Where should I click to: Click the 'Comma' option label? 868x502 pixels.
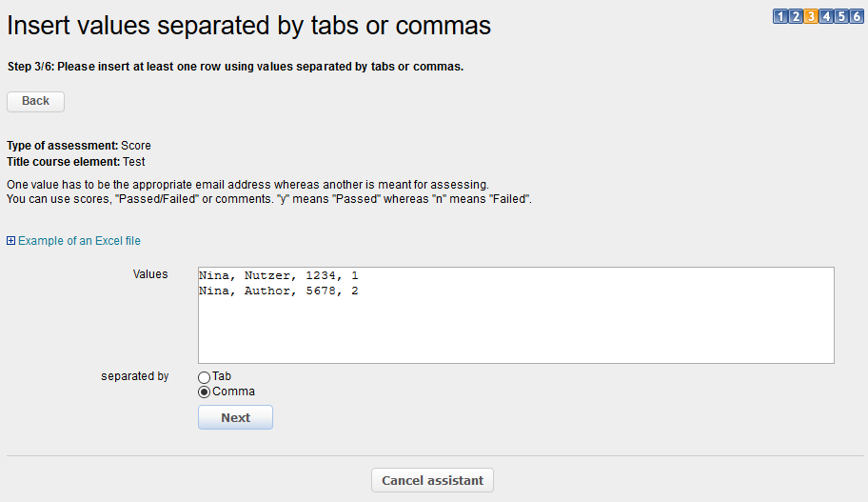pyautogui.click(x=233, y=392)
